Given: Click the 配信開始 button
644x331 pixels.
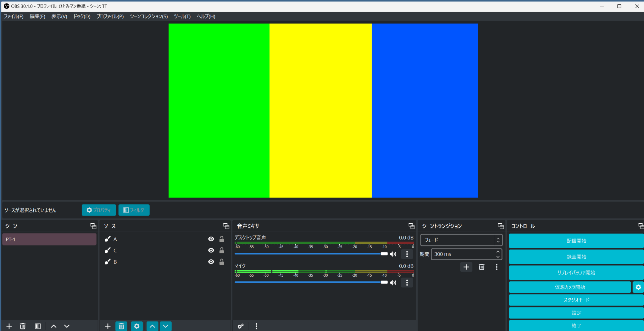Looking at the screenshot, I should [576, 241].
